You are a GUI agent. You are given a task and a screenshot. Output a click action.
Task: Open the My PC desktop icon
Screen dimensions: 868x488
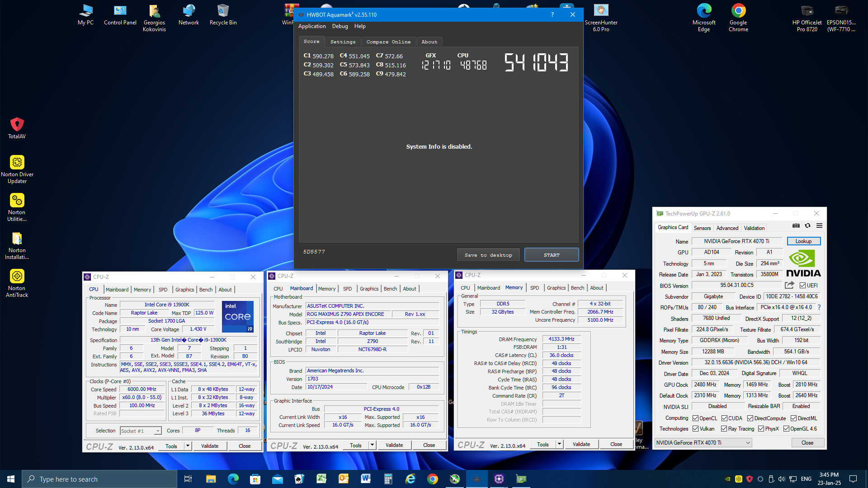tap(85, 15)
